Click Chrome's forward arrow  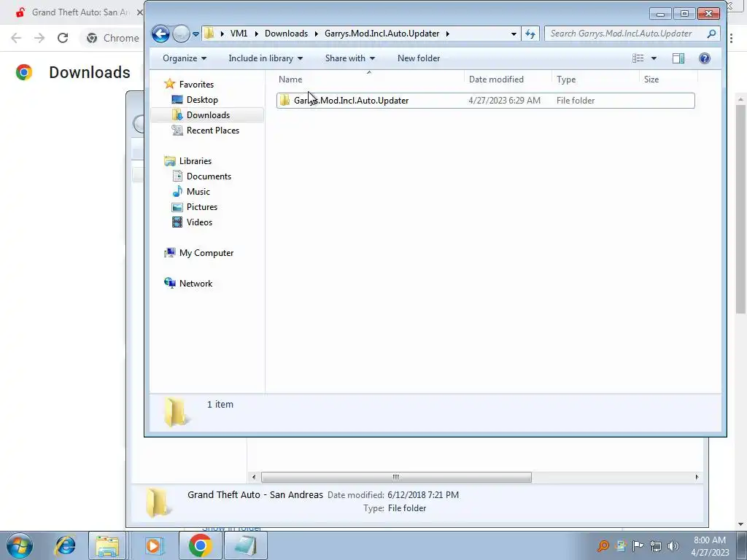click(39, 38)
